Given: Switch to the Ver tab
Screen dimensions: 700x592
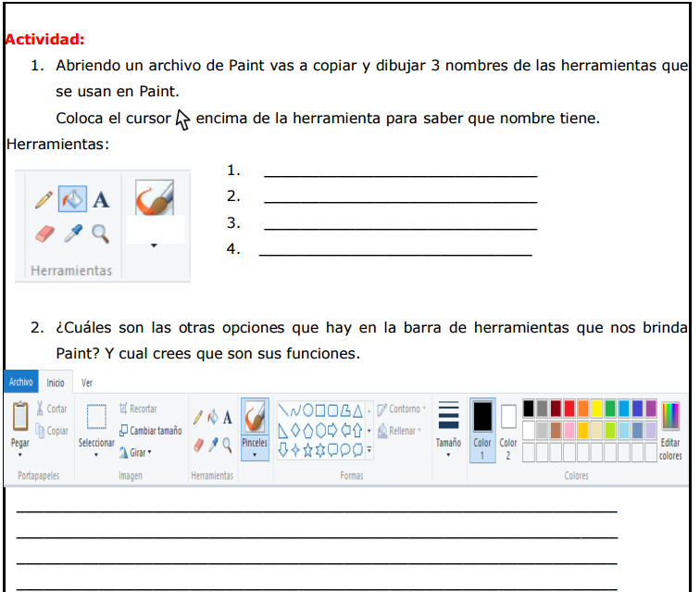Looking at the screenshot, I should 87,383.
